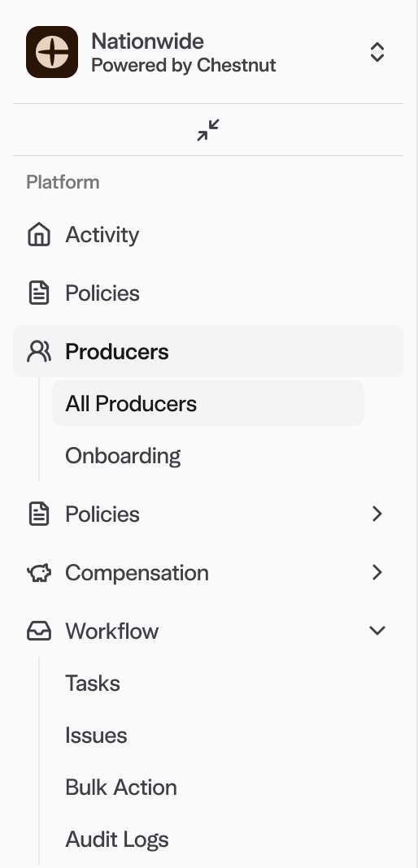Select the All Producers sub-item
This screenshot has width=418, height=868.
point(208,404)
